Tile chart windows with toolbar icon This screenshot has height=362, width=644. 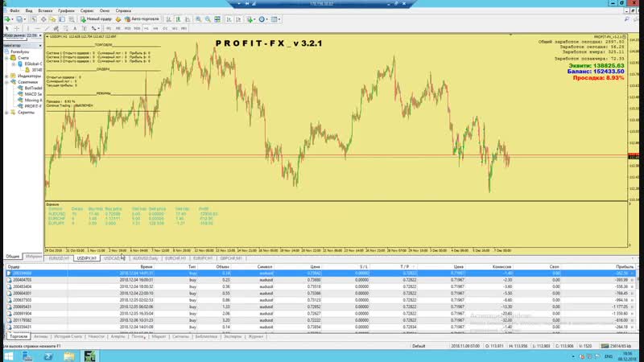click(217, 19)
